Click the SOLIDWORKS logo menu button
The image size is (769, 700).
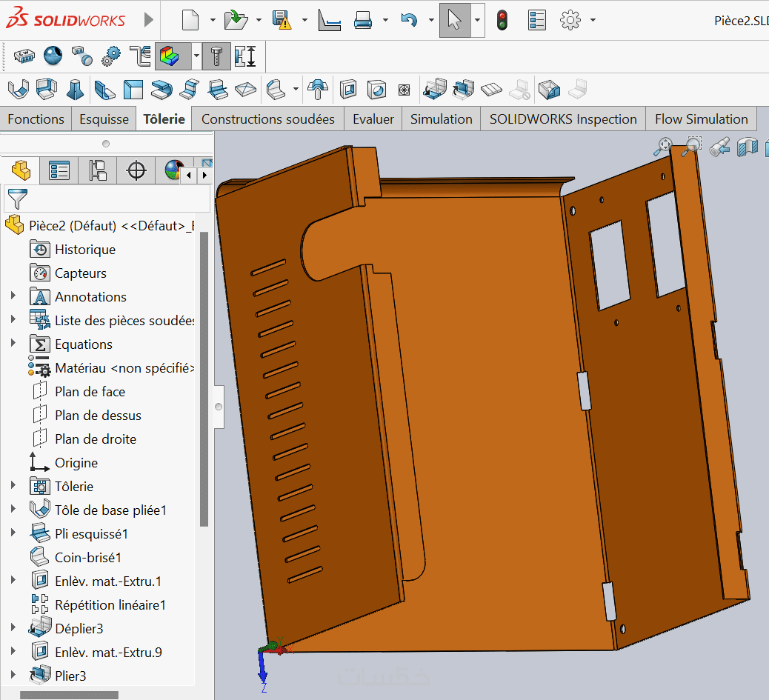(x=65, y=20)
